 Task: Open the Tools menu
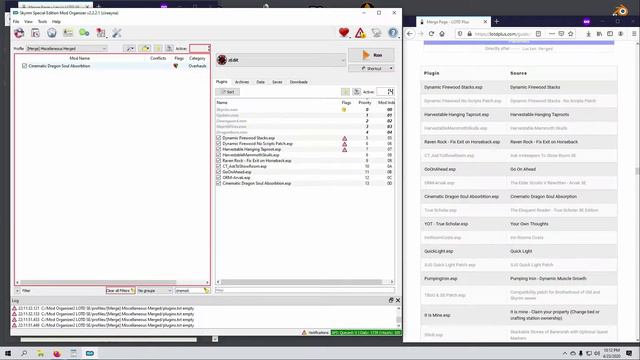pyautogui.click(x=42, y=22)
